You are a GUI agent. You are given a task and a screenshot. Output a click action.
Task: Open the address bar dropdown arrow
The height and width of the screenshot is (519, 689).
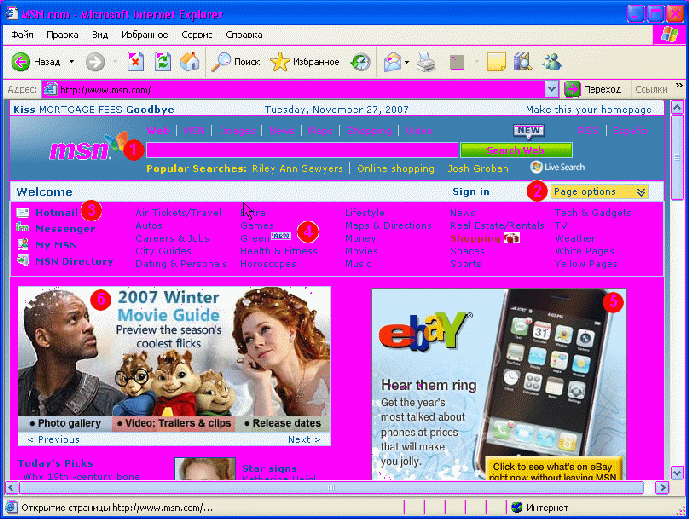point(551,89)
